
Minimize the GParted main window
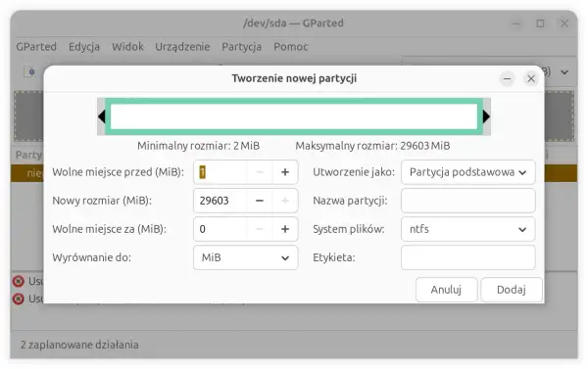[x=516, y=23]
